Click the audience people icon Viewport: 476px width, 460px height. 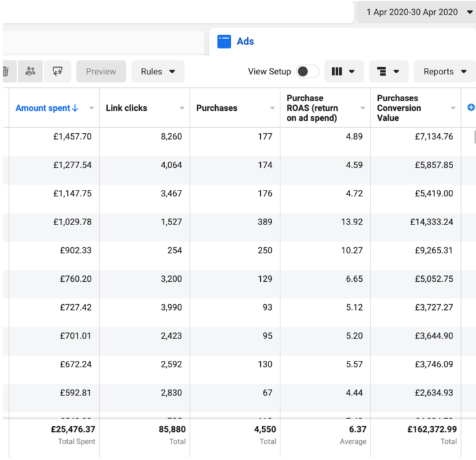pyautogui.click(x=31, y=71)
